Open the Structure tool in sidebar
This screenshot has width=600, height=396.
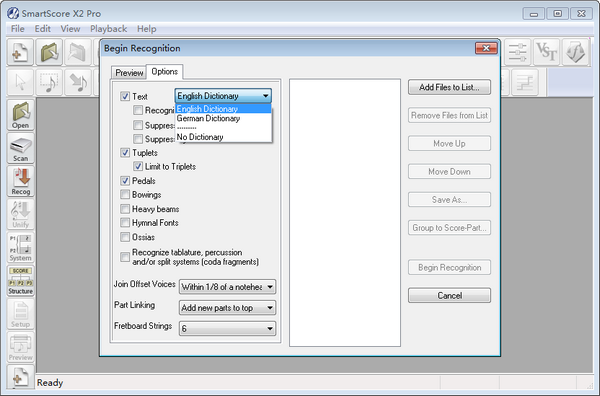(x=21, y=281)
